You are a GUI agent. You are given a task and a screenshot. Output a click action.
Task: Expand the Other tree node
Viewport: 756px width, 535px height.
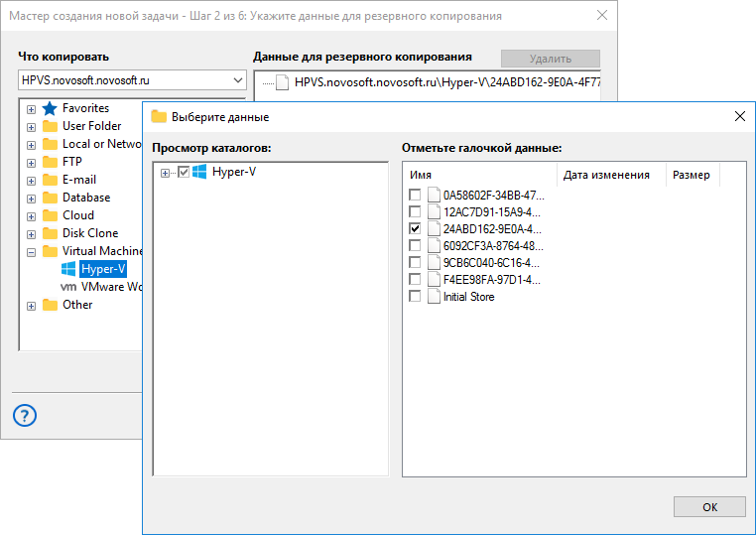coord(32,306)
